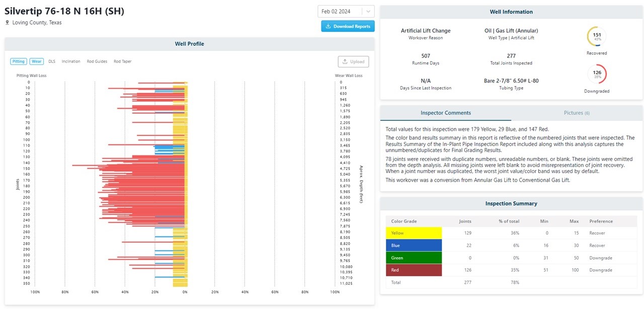Image resolution: width=644 pixels, height=309 pixels.
Task: Click the Downgraded circular gauge showing 126
Action: click(x=597, y=74)
